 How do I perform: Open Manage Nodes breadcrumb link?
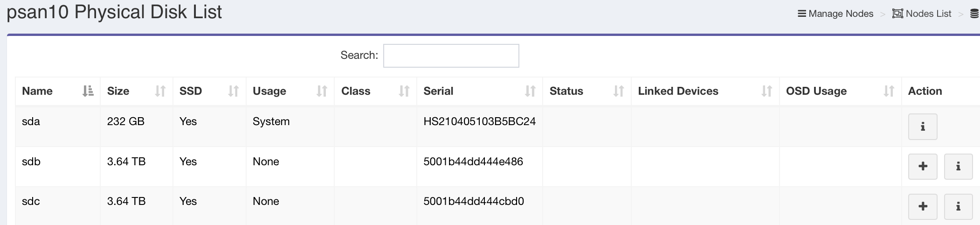coord(841,14)
